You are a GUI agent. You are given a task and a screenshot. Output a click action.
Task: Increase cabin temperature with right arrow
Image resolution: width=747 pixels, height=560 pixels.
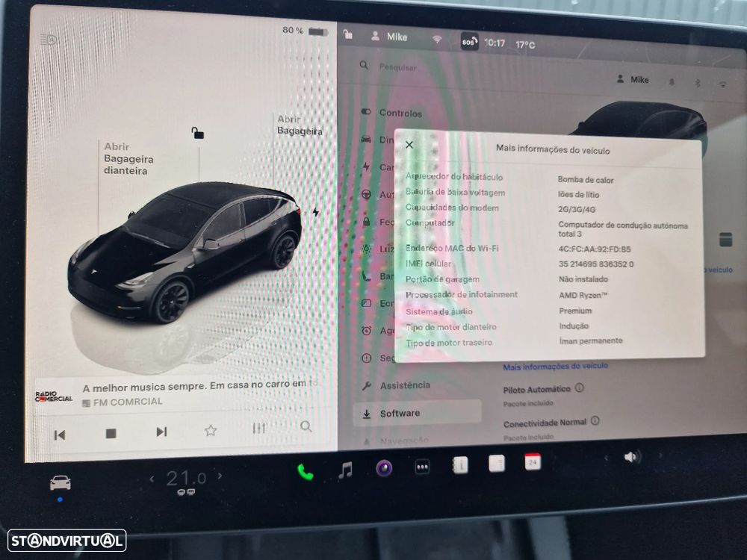(220, 475)
